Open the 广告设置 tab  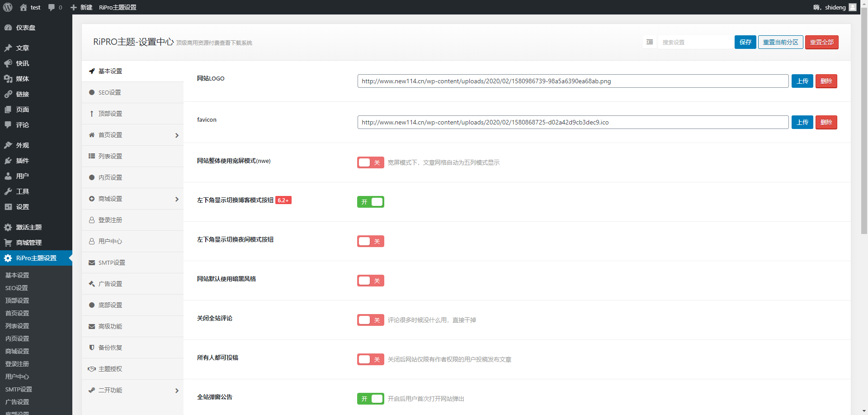(x=132, y=284)
